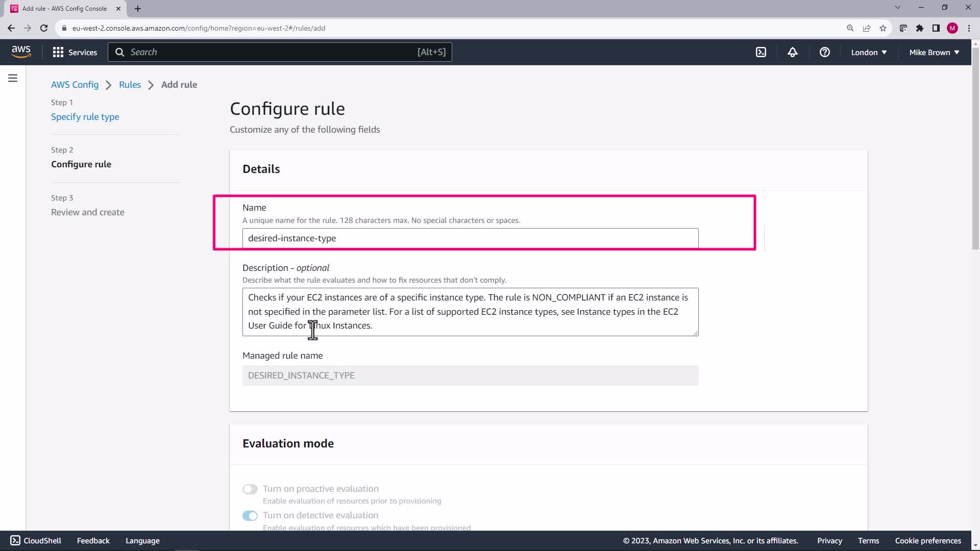Click the help question mark icon
Screen dimensions: 980x551
[x=824, y=53]
